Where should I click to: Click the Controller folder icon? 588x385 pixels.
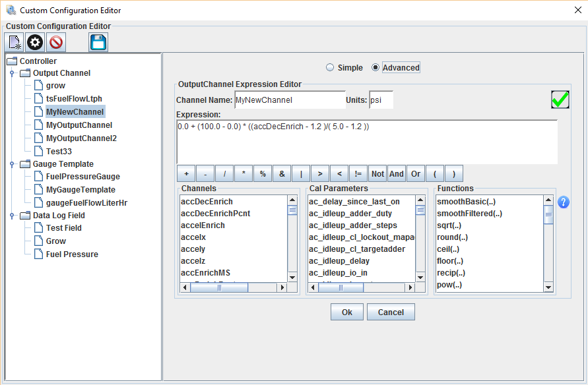pyautogui.click(x=12, y=61)
